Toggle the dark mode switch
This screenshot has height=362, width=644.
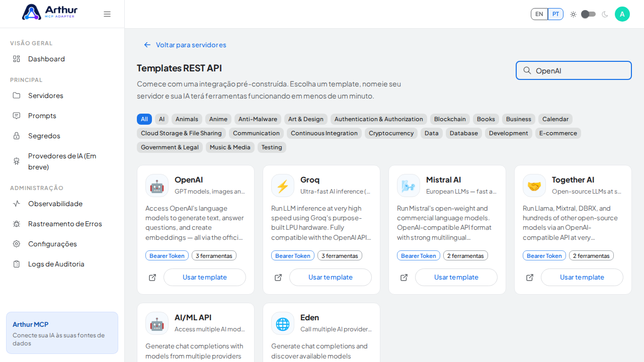tap(589, 14)
